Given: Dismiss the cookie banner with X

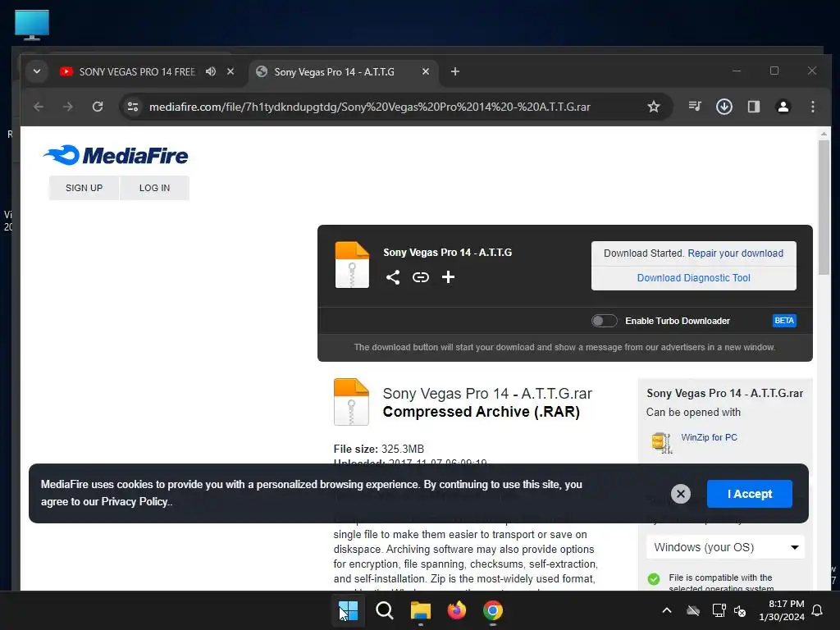Looking at the screenshot, I should [x=680, y=494].
